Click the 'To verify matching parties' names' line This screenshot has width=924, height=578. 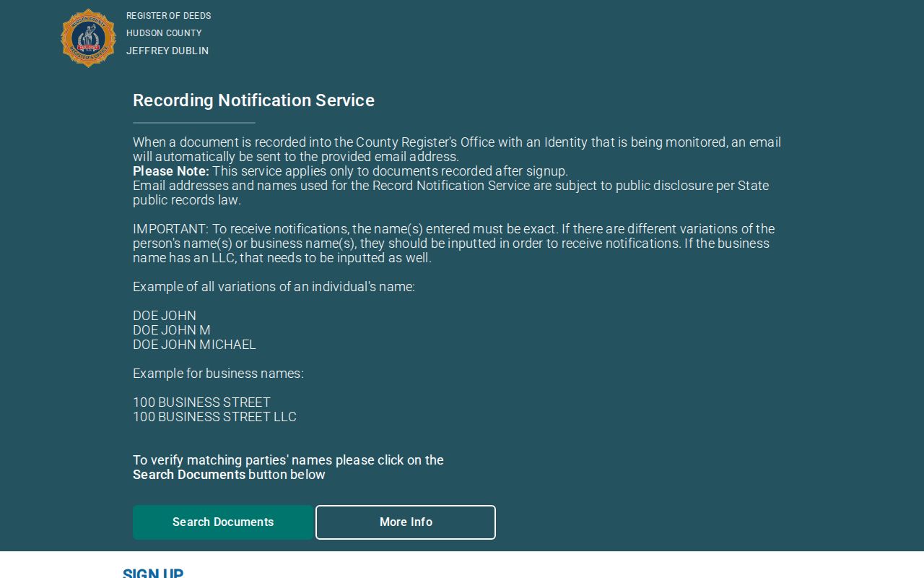288,460
